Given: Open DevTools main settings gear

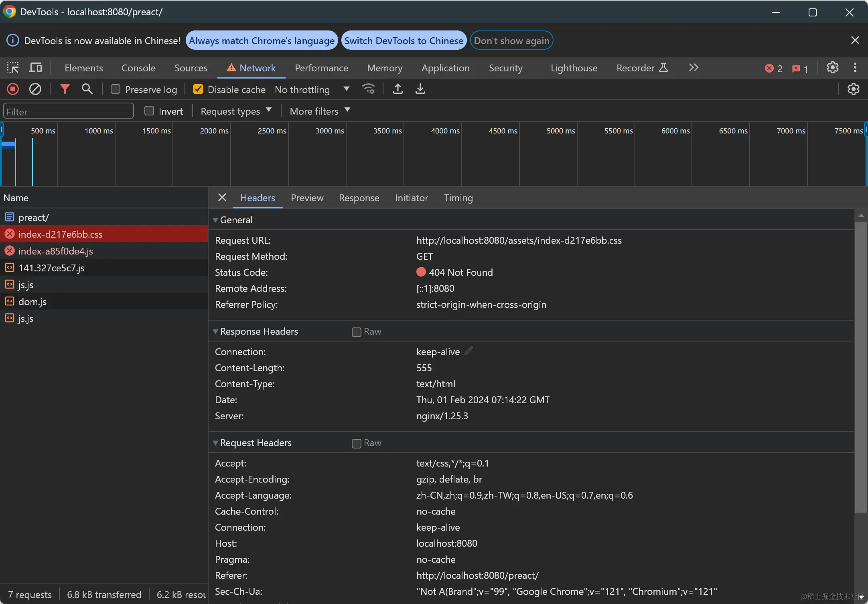Looking at the screenshot, I should (832, 68).
